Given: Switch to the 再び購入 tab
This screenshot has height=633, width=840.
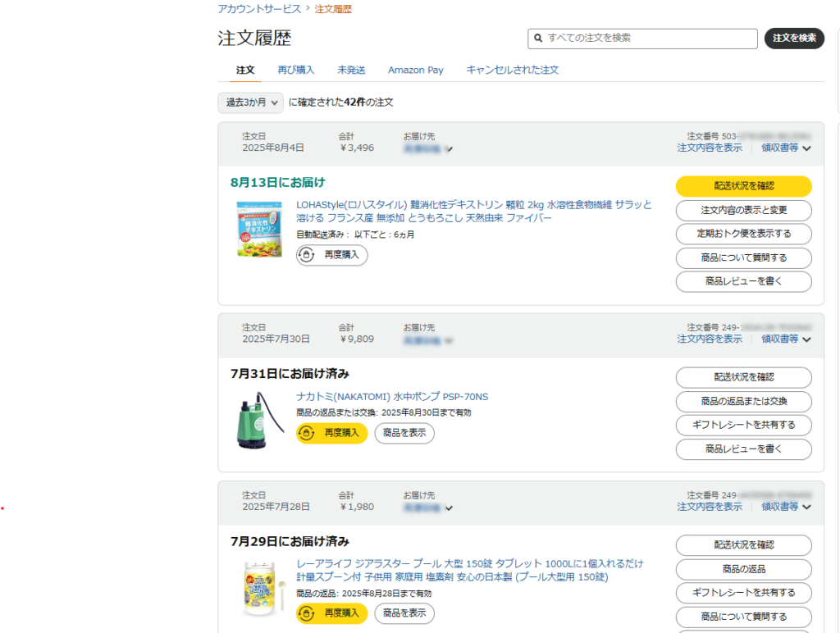Looking at the screenshot, I should tap(295, 71).
